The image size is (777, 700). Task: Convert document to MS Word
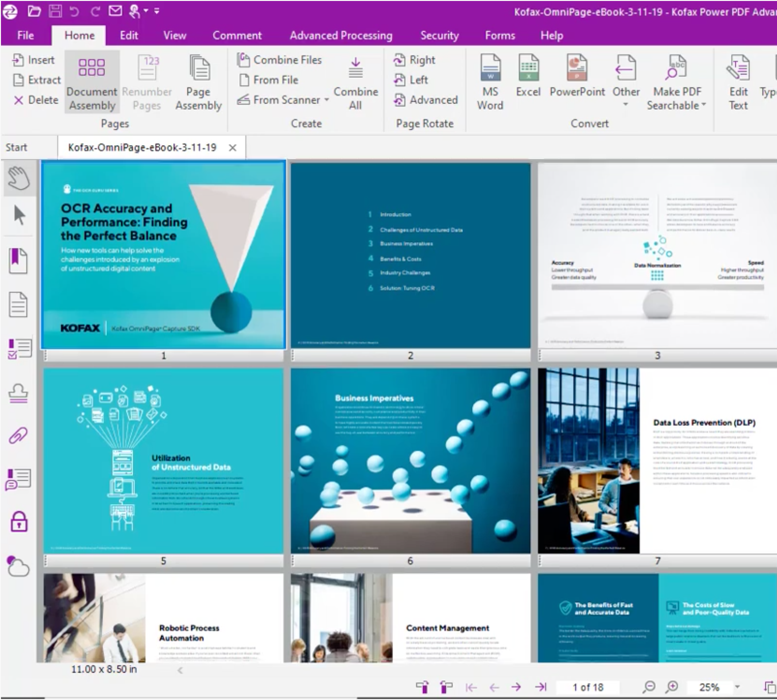tap(490, 81)
